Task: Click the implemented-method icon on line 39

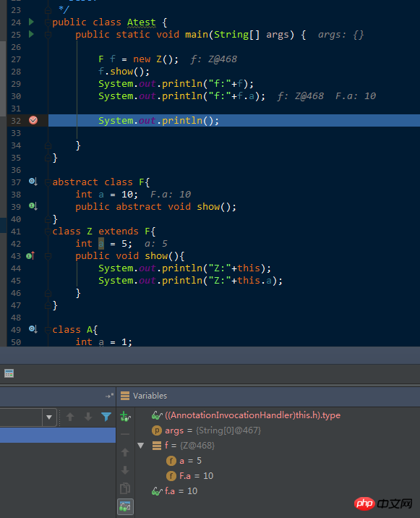Action: 33,206
